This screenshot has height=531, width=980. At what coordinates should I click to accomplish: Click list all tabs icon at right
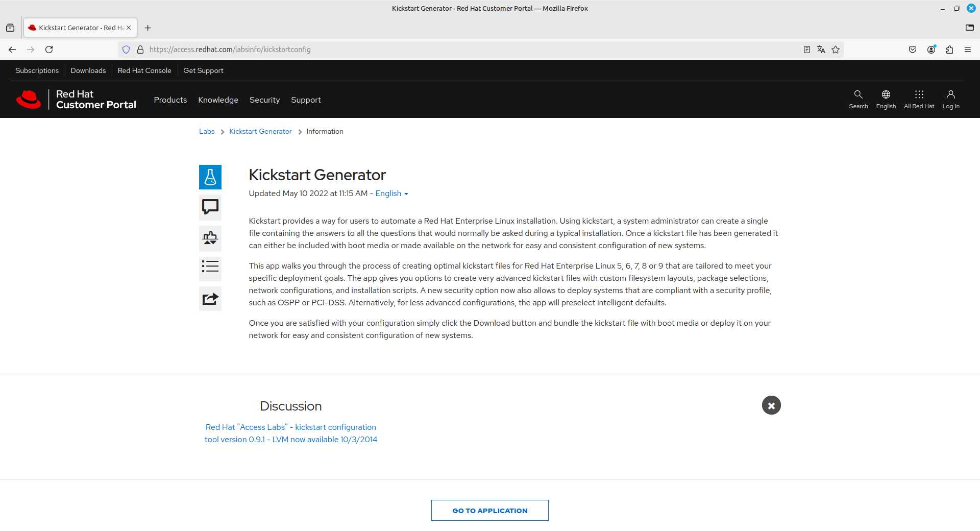coord(970,28)
